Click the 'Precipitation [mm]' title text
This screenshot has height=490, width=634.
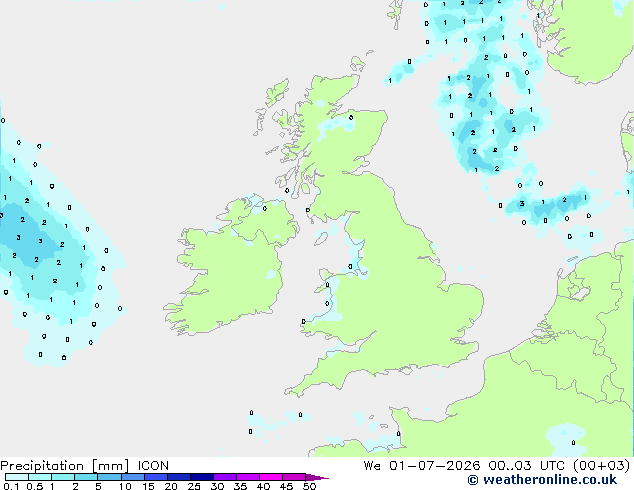65,466
